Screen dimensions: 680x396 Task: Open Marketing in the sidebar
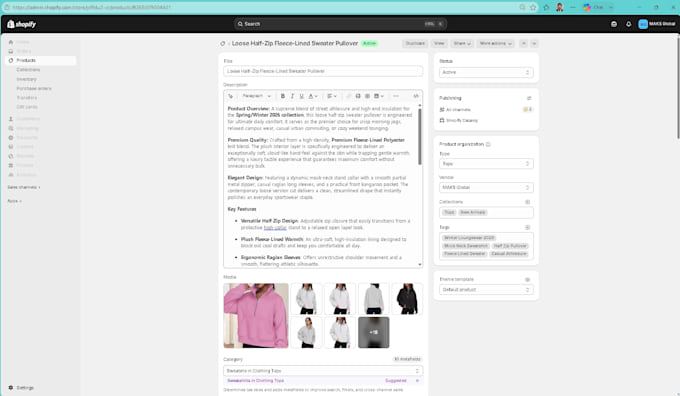[x=27, y=128]
